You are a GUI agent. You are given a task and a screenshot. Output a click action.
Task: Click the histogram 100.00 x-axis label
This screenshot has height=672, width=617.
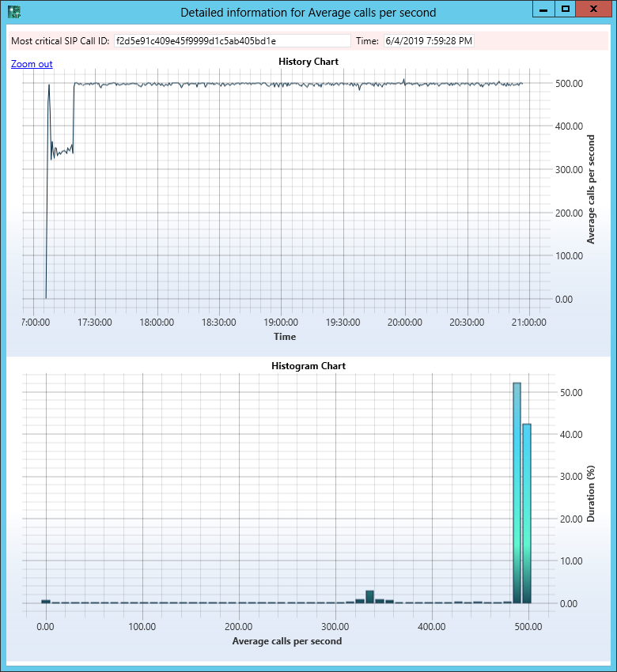[142, 627]
